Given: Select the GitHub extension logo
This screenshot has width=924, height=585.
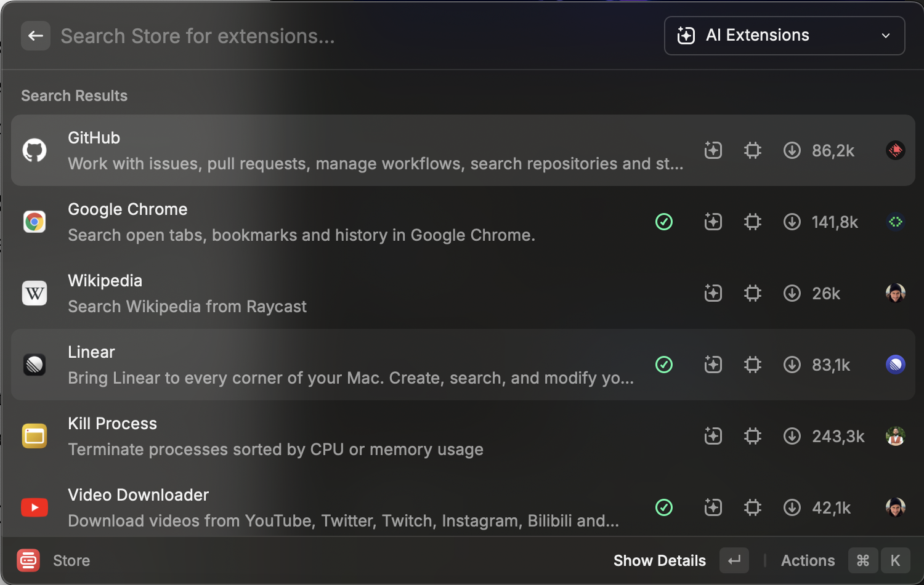Looking at the screenshot, I should 34,150.
